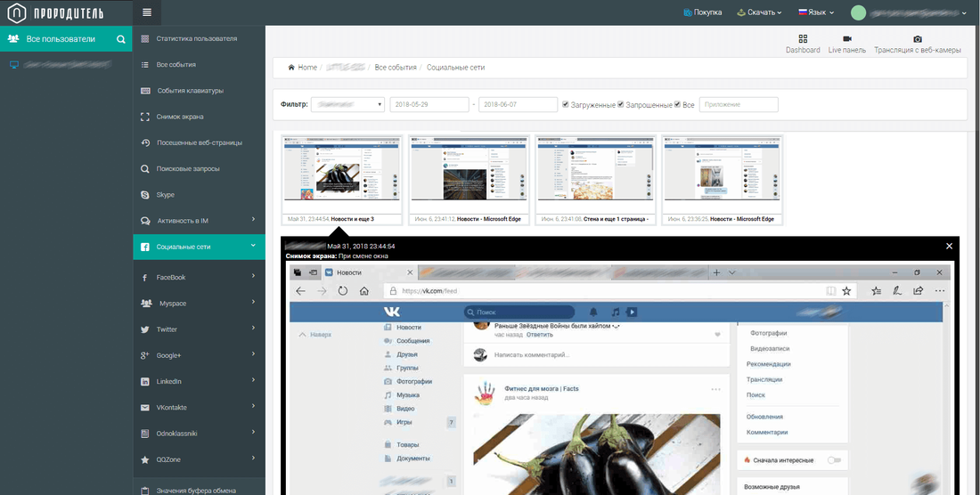
Task: Open the Dashboard grid icon
Action: [803, 38]
